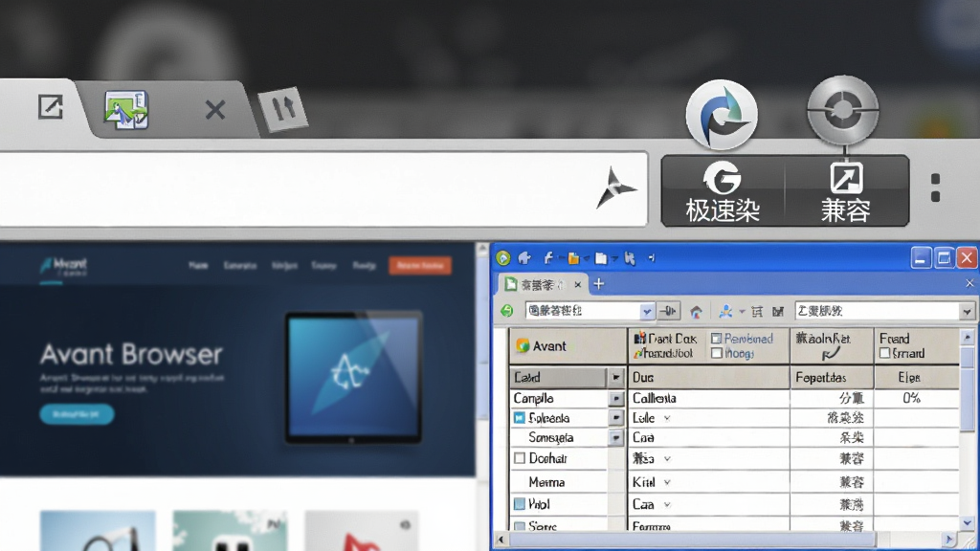
Task: Expand the Kitd cell chevron
Action: pos(667,482)
